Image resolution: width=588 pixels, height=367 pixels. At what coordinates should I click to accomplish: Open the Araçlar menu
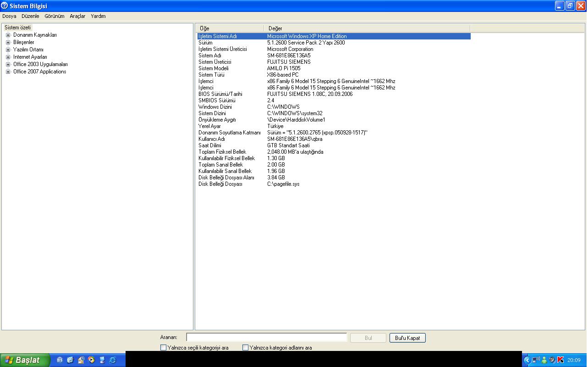pos(77,16)
